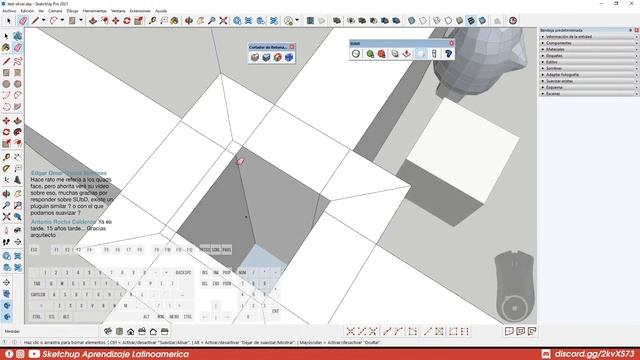Select the Rotate tool in top toolbar
This screenshot has width=640, height=360.
point(127,20)
